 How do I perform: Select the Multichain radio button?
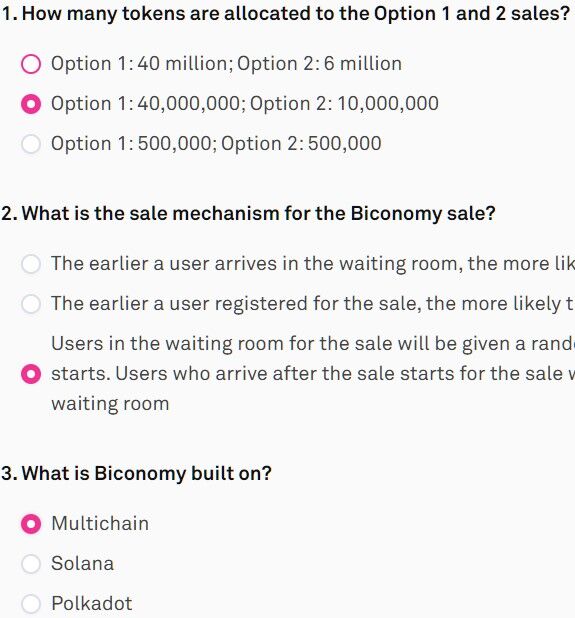click(31, 524)
